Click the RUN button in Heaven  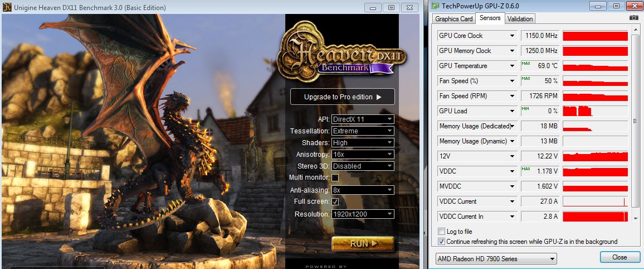click(x=363, y=243)
